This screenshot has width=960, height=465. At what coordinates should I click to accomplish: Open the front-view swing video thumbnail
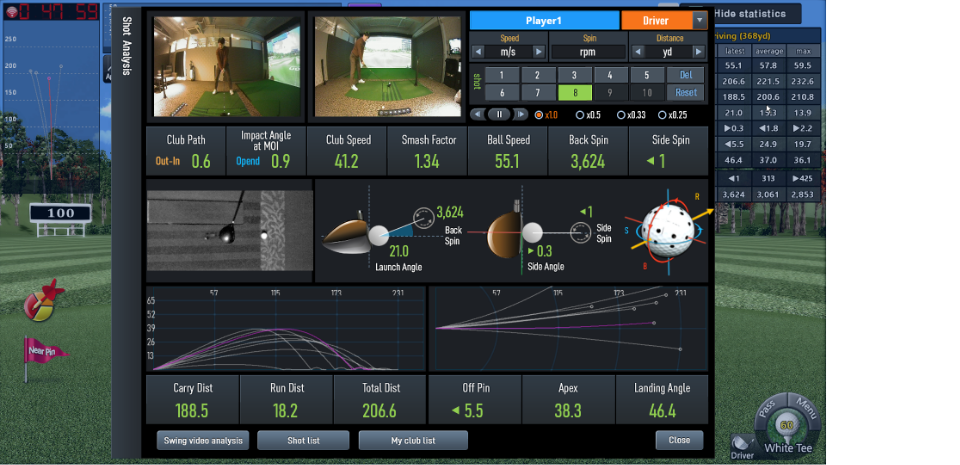[x=223, y=66]
